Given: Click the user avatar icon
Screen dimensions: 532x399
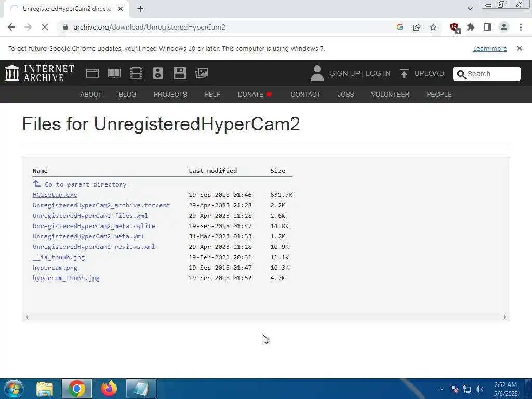Looking at the screenshot, I should (x=317, y=73).
